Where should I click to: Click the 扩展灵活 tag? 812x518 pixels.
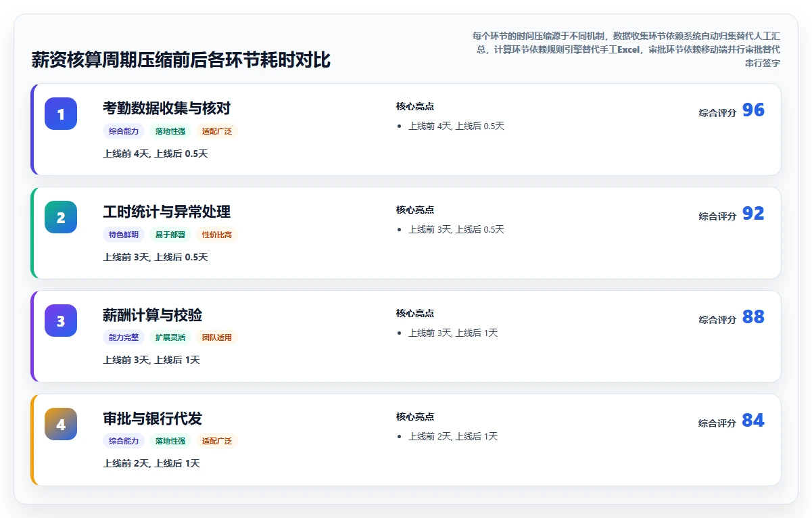[x=170, y=337]
